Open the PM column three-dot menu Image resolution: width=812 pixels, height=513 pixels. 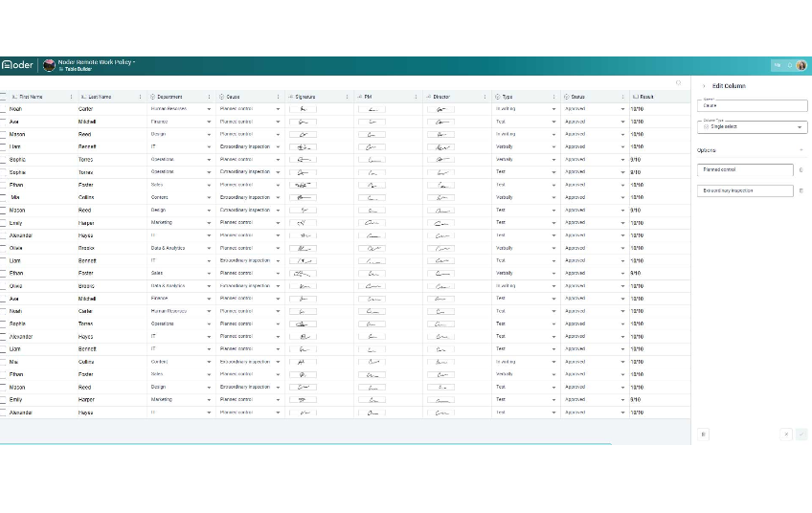click(416, 97)
